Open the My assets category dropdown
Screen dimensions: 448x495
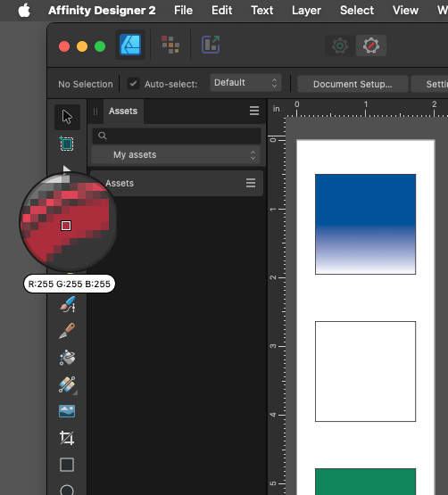coord(176,154)
